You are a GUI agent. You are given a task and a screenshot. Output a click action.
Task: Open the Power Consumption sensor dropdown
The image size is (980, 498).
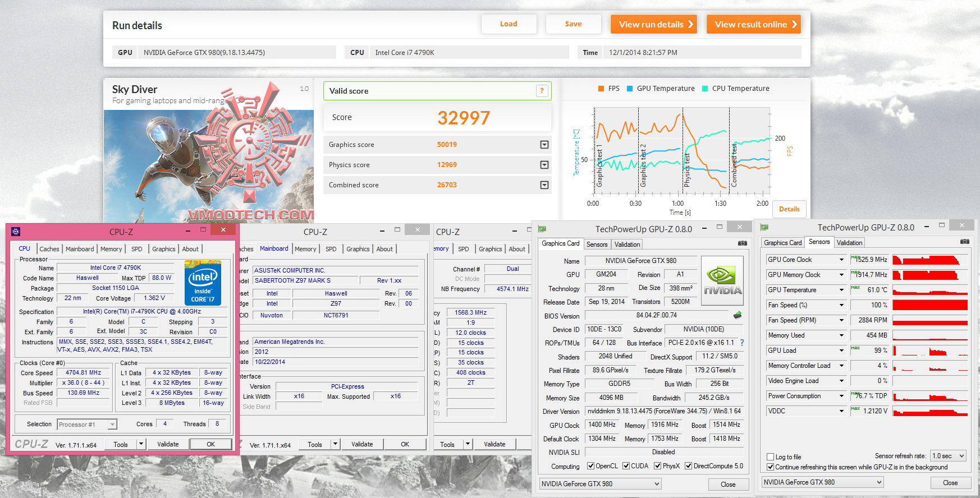tap(841, 396)
